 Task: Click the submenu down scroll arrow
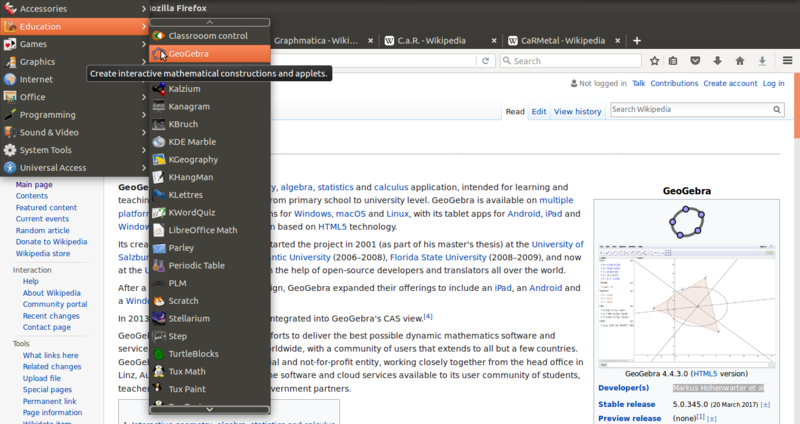210,409
